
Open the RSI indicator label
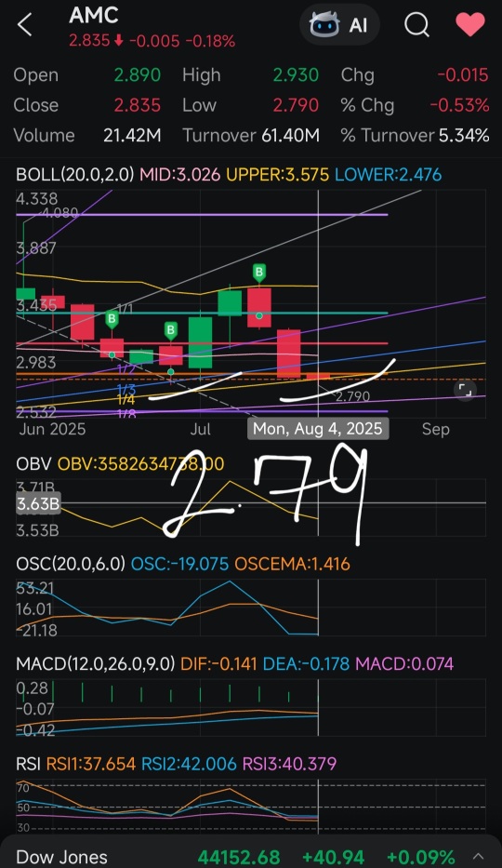tap(28, 764)
